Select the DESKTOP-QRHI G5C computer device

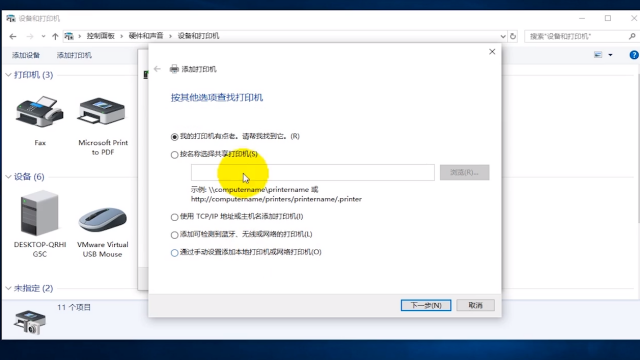tap(39, 213)
